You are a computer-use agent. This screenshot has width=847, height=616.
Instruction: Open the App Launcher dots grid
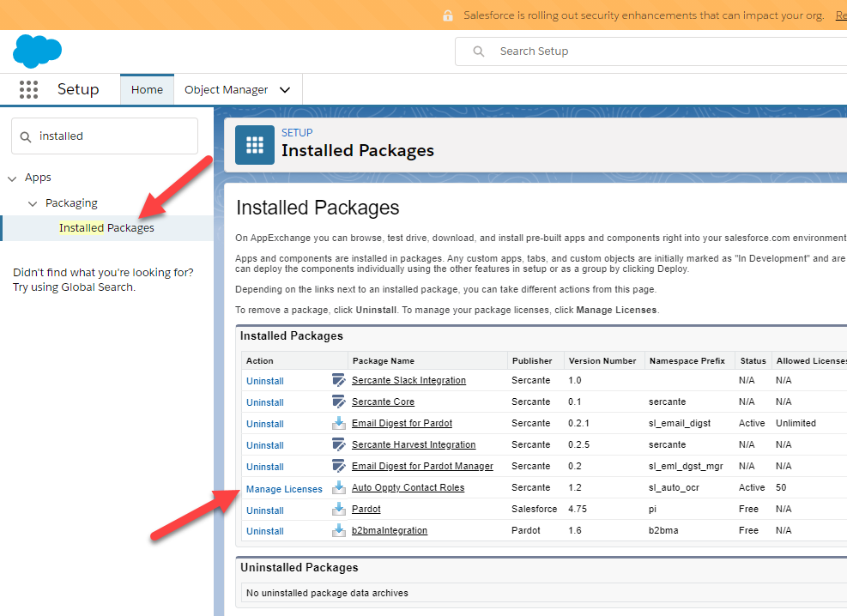(28, 89)
